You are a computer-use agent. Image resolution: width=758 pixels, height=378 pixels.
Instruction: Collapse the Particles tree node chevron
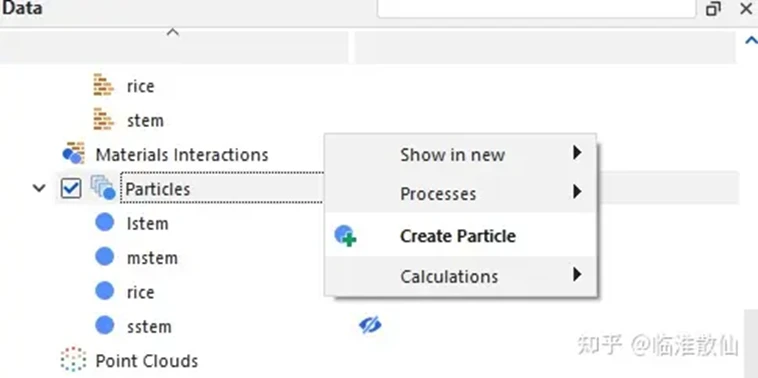(x=39, y=188)
